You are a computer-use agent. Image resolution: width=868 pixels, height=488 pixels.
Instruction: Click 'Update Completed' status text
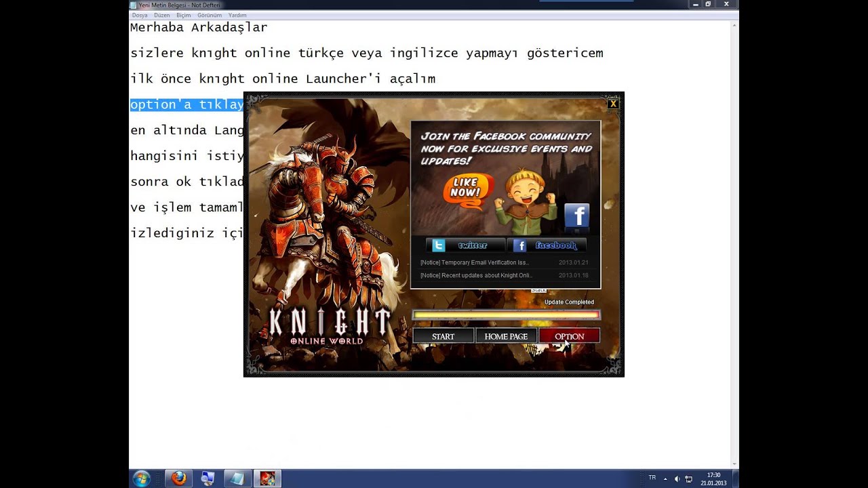pos(569,302)
